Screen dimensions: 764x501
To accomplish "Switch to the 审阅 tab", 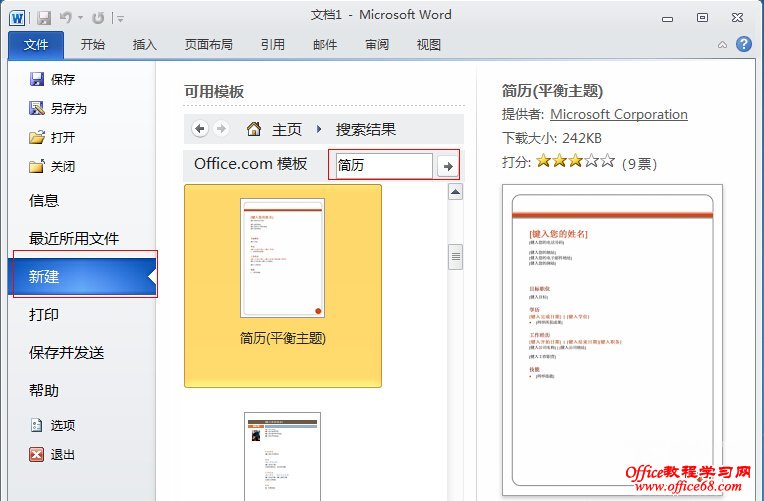I will 377,45.
